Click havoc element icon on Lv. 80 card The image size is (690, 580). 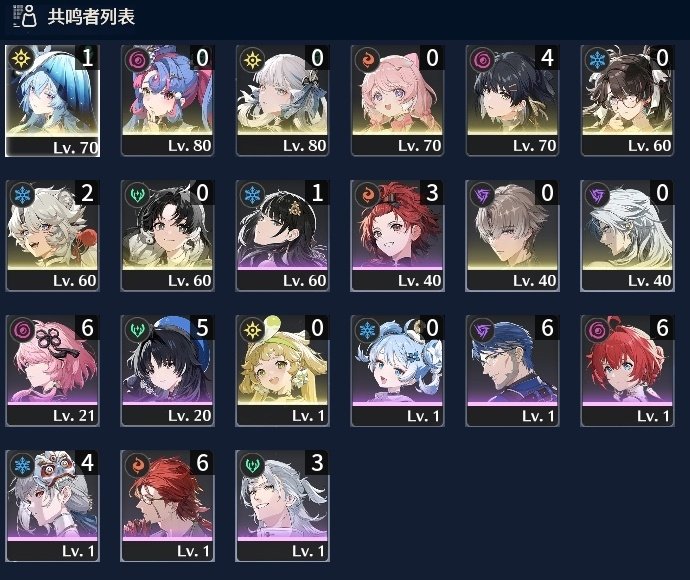tap(136, 59)
